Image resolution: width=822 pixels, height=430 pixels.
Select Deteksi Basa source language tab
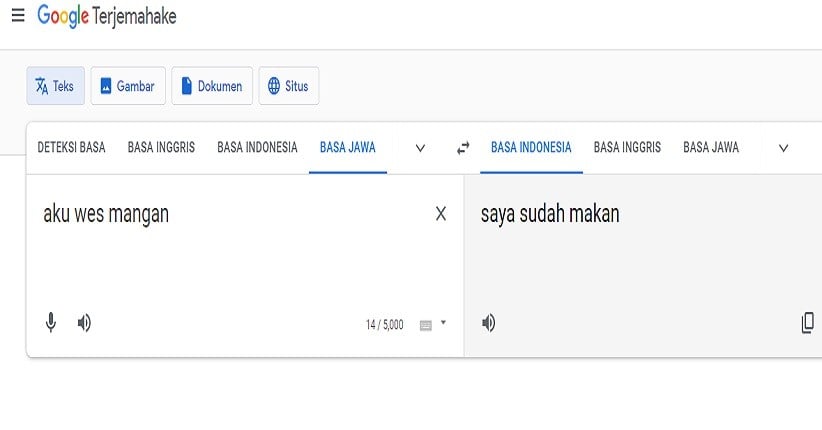point(71,147)
